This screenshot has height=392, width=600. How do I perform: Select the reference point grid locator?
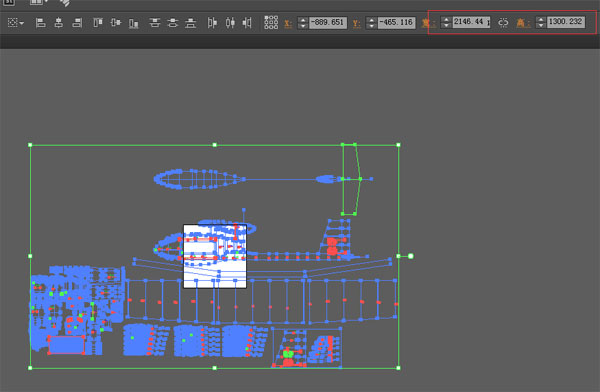(271, 23)
